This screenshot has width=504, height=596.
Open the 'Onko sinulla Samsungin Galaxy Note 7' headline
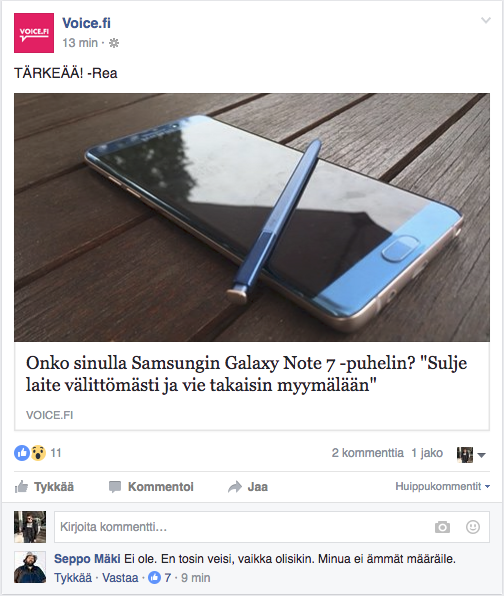(246, 374)
